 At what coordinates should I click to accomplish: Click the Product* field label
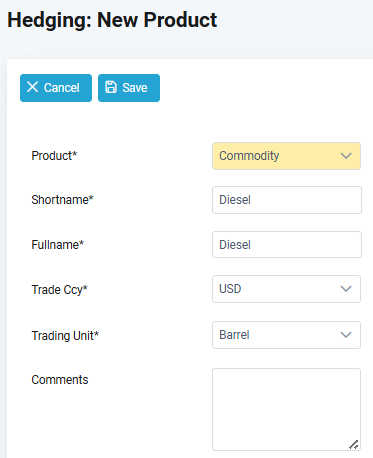click(54, 156)
